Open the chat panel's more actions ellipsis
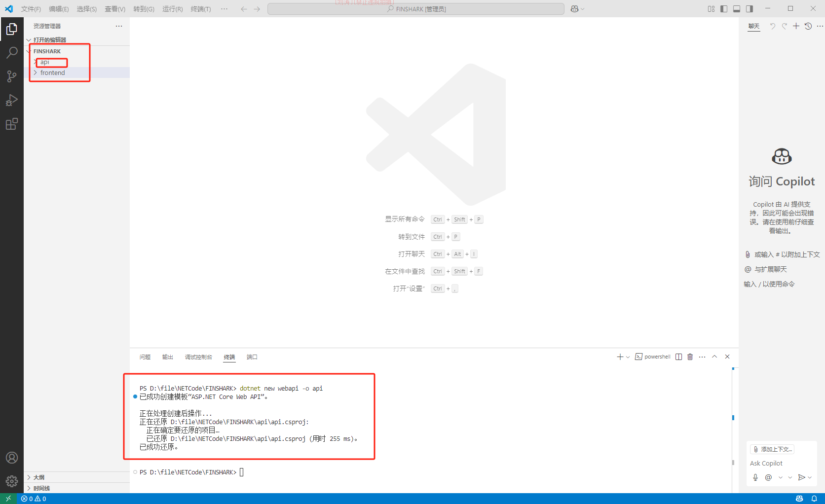This screenshot has width=825, height=504. click(820, 26)
